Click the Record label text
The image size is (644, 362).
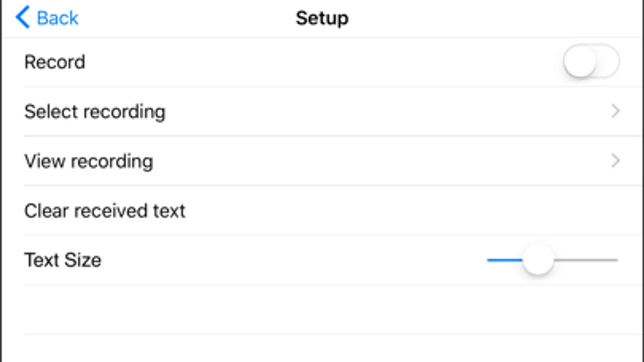(55, 62)
